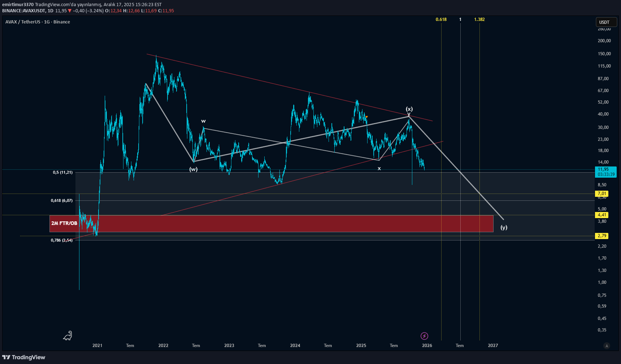Click the TradingView logo in the footer
This screenshot has width=621, height=364.
point(24,357)
